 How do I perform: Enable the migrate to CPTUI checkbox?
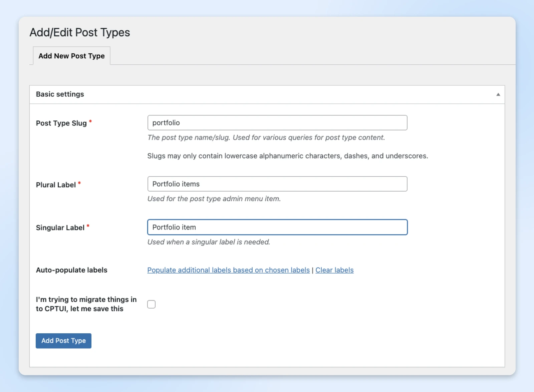point(151,304)
